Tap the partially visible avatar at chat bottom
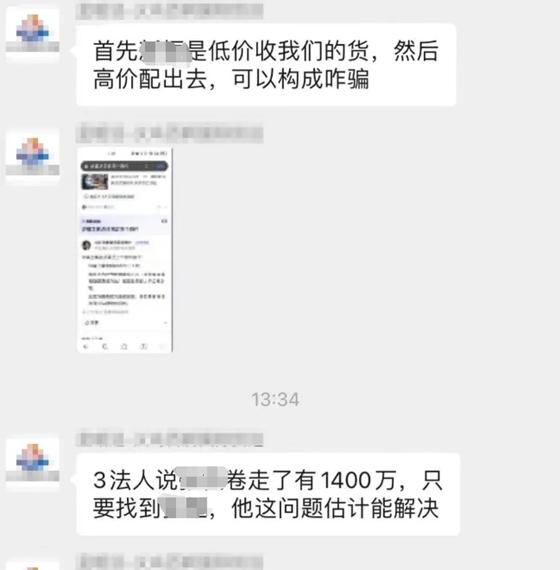This screenshot has height=570, width=560. [32, 566]
